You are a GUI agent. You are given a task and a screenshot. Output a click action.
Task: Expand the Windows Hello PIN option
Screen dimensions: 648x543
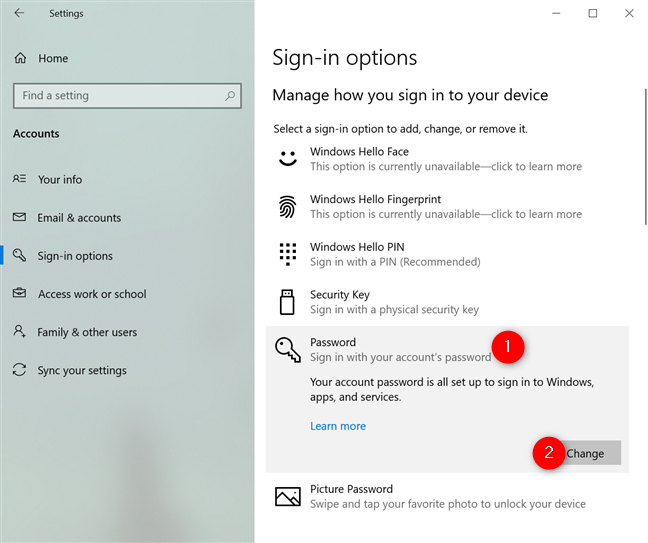pyautogui.click(x=447, y=254)
